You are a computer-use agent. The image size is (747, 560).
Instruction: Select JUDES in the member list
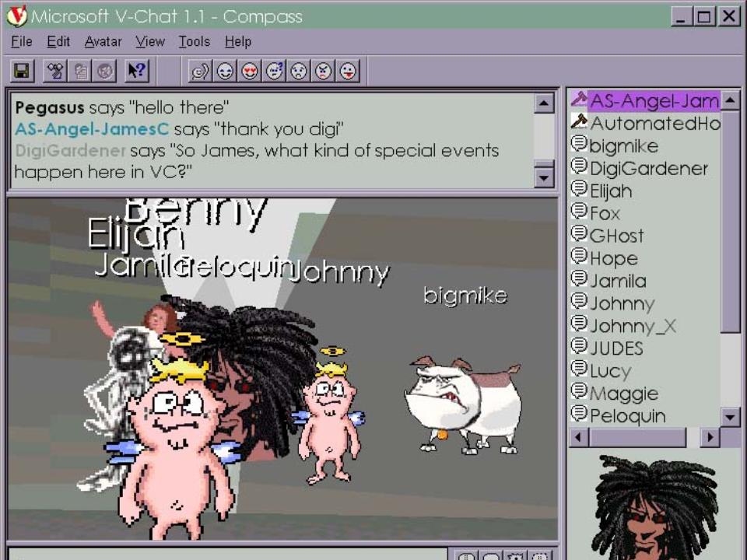(x=616, y=348)
